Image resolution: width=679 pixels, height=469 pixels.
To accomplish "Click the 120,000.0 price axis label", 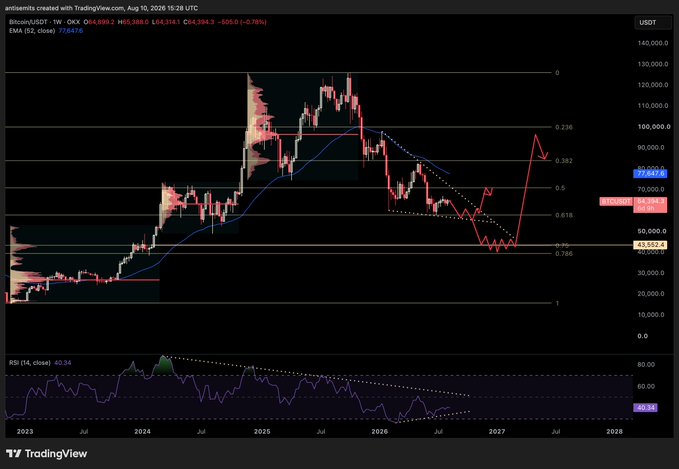I will point(653,85).
